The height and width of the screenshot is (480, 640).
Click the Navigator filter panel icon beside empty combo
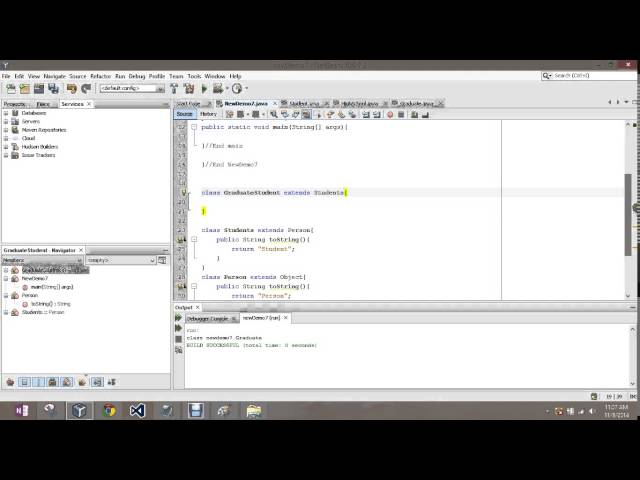[162, 260]
